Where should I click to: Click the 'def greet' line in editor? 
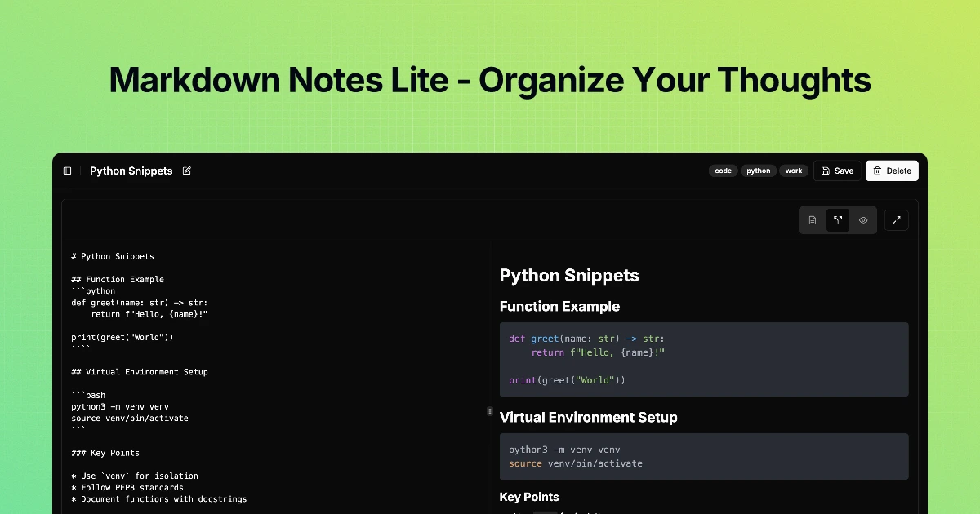pos(140,303)
